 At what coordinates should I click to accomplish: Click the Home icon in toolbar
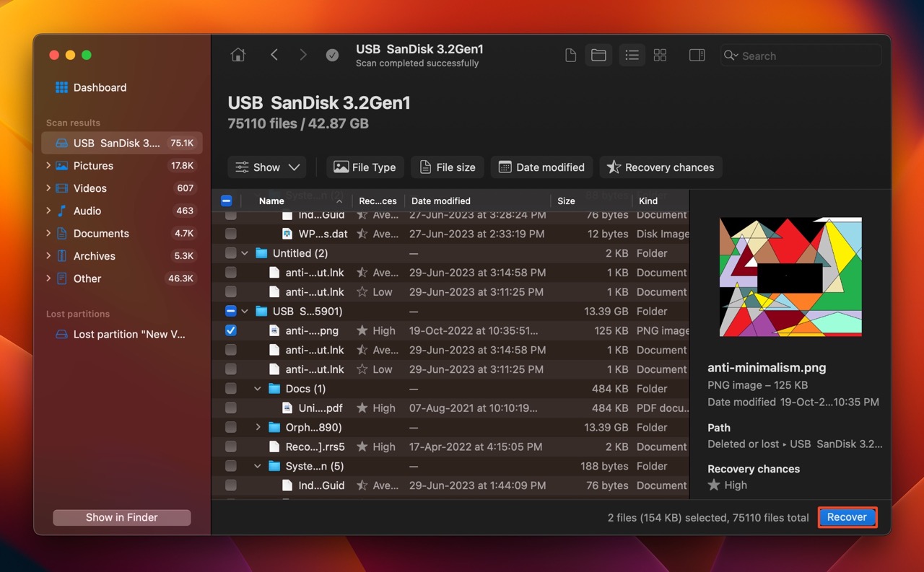(x=237, y=56)
